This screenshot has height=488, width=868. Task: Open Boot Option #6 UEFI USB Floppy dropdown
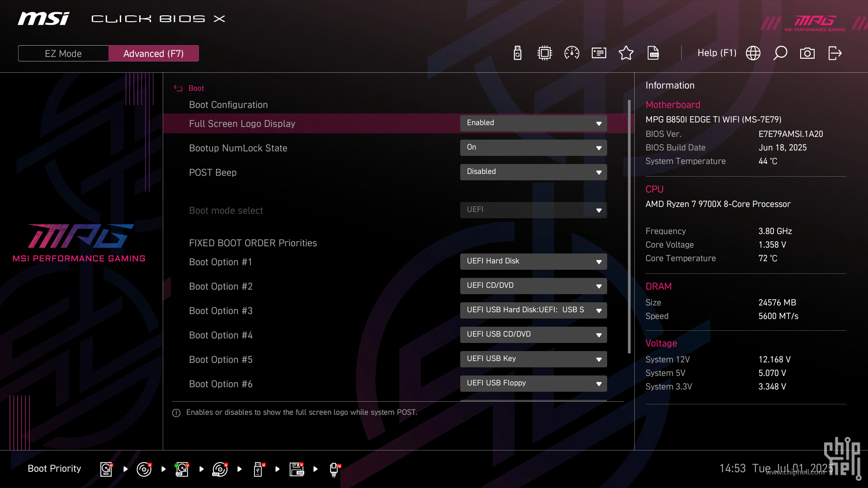[x=533, y=384]
